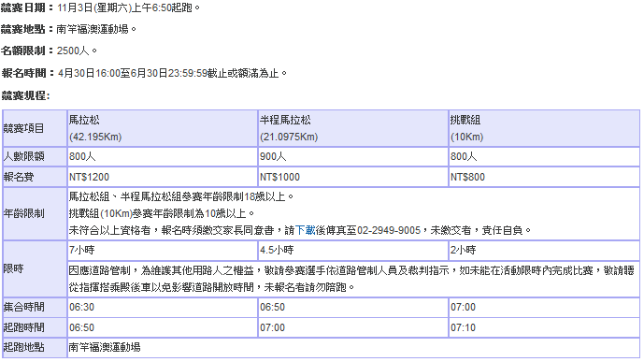Click the fax number 02-2949-9005
Viewport: 644px width, 362px height.
point(389,230)
